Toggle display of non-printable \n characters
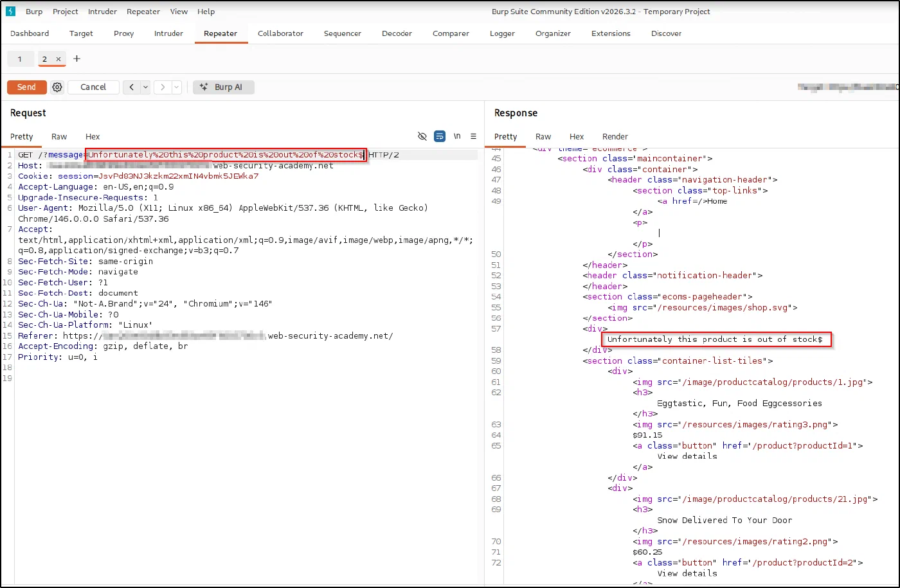The width and height of the screenshot is (900, 588). pos(457,136)
